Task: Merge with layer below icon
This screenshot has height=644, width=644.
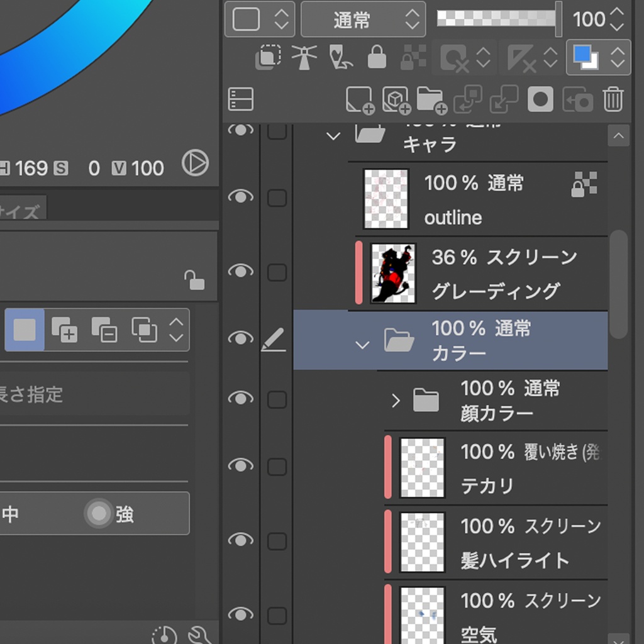Action: (x=504, y=99)
